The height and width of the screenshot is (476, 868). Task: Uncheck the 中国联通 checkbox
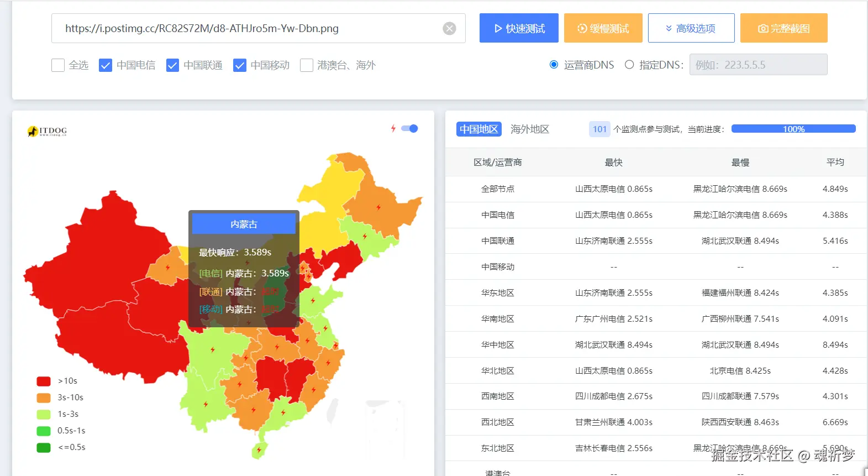pyautogui.click(x=172, y=65)
